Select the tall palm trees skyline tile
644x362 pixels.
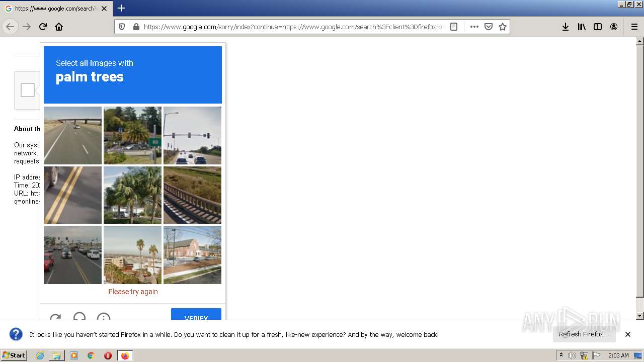[x=132, y=255]
